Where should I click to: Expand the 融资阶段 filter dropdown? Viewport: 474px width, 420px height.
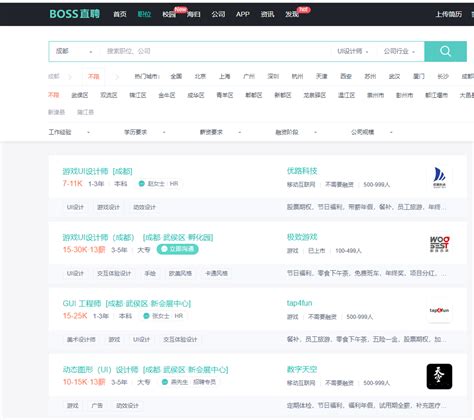(x=296, y=132)
